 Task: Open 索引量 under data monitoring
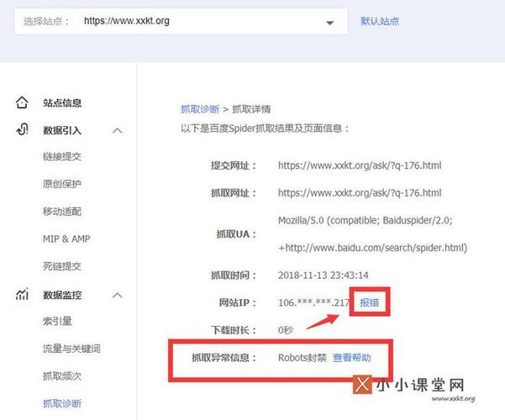pos(57,321)
